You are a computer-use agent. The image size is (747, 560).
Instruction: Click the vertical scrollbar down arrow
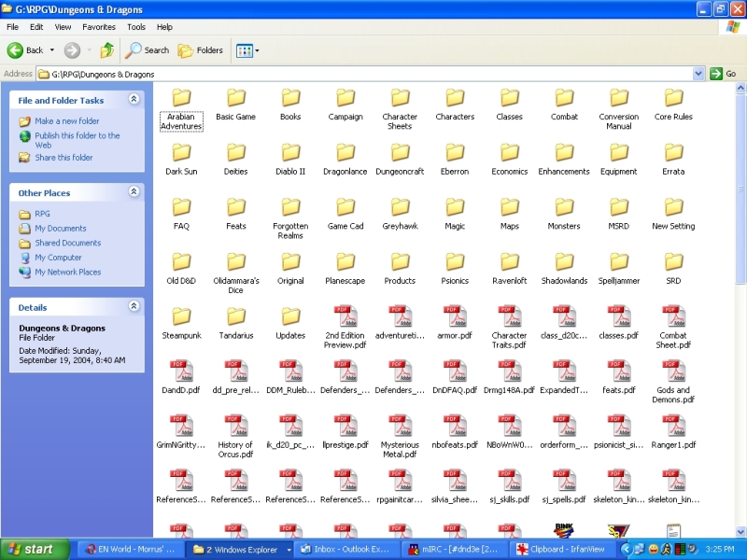point(740,531)
